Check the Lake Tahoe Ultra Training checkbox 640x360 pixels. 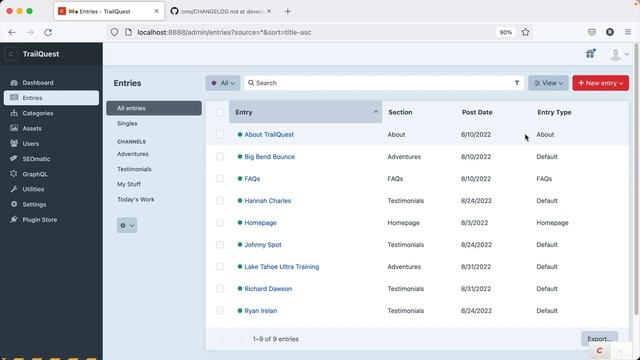(220, 267)
